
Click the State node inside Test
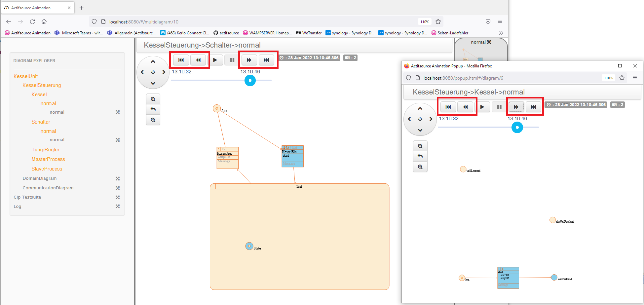249,246
